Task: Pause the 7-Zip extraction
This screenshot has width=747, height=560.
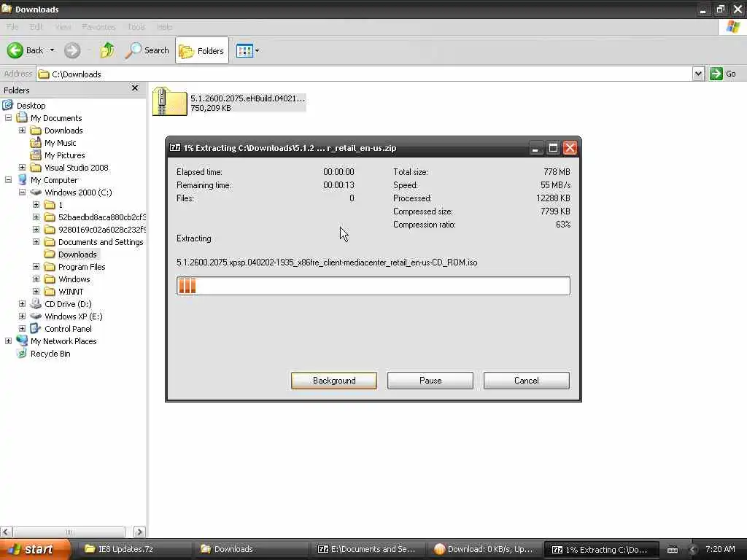Action: coord(430,381)
